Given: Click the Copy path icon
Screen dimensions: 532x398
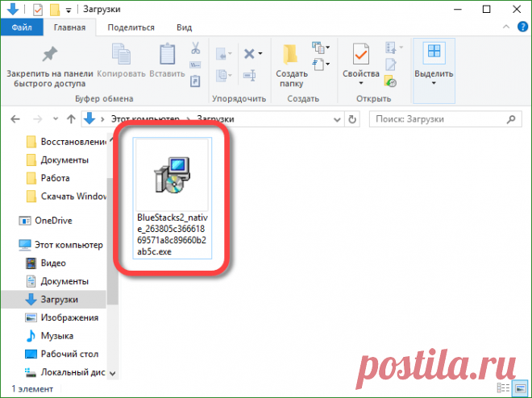Looking at the screenshot, I should point(195,64).
